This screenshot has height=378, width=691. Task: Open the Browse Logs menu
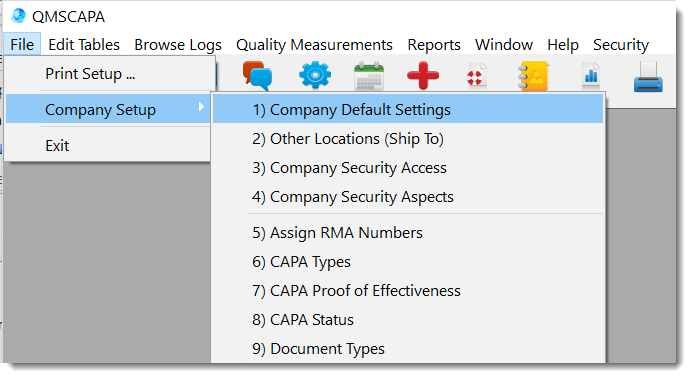tap(178, 44)
